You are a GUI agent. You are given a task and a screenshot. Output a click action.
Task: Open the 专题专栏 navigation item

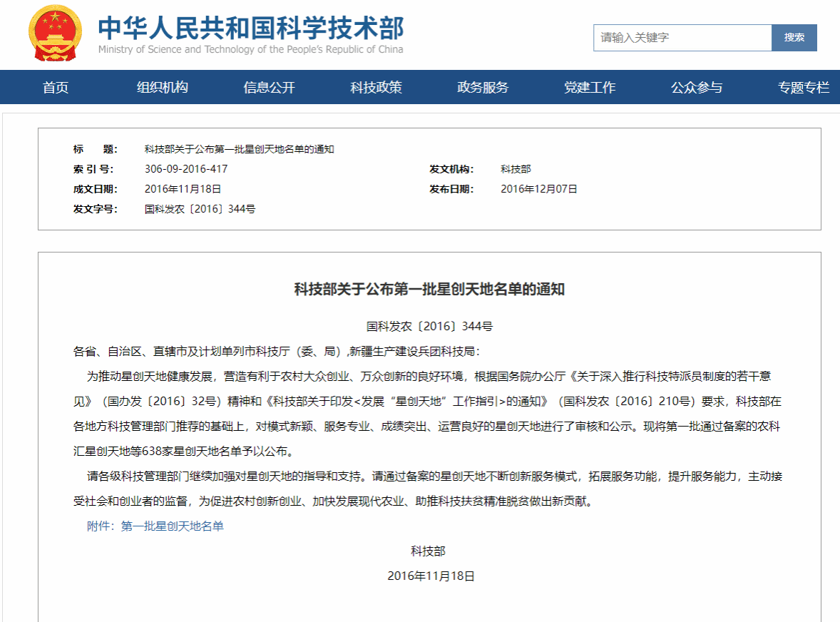(804, 88)
